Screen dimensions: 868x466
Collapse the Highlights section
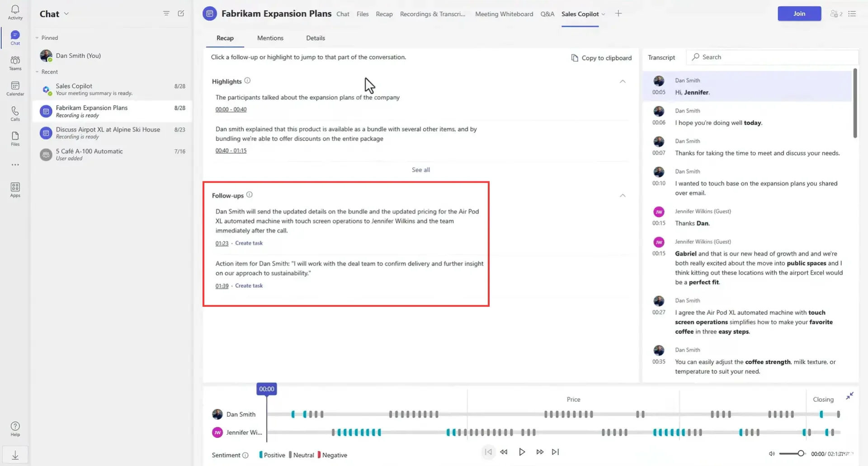pyautogui.click(x=623, y=81)
